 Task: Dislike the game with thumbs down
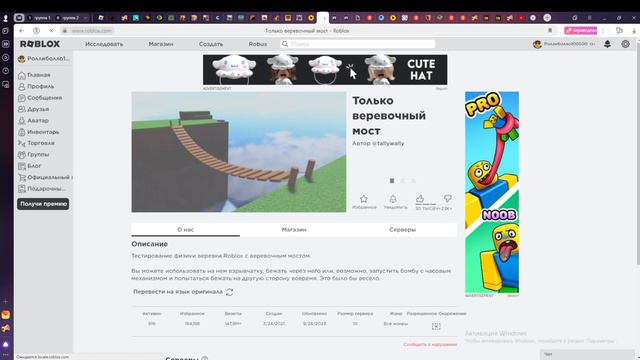point(448,198)
